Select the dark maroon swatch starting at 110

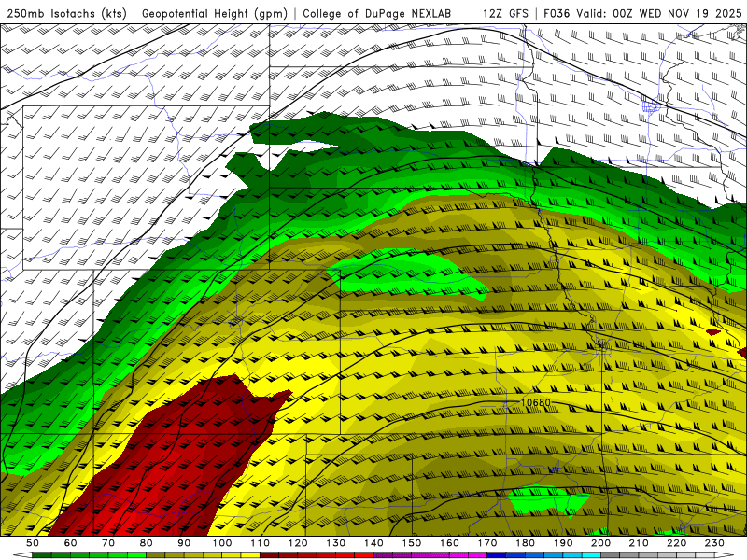coord(270,555)
